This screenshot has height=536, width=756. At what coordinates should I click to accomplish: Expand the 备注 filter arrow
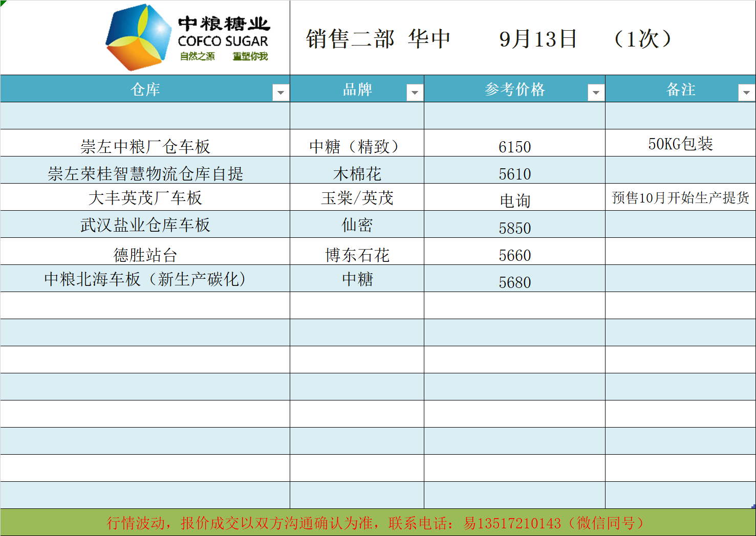coord(746,93)
